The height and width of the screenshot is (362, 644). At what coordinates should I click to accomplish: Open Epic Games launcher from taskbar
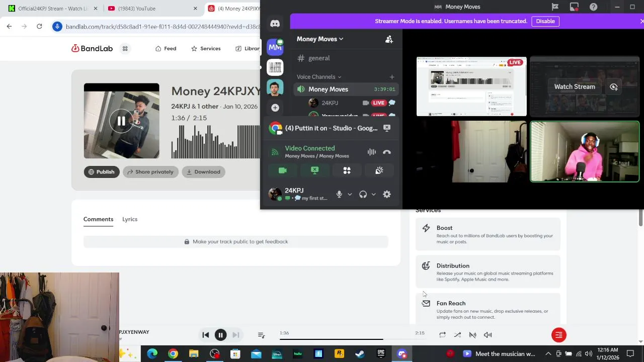(x=381, y=354)
